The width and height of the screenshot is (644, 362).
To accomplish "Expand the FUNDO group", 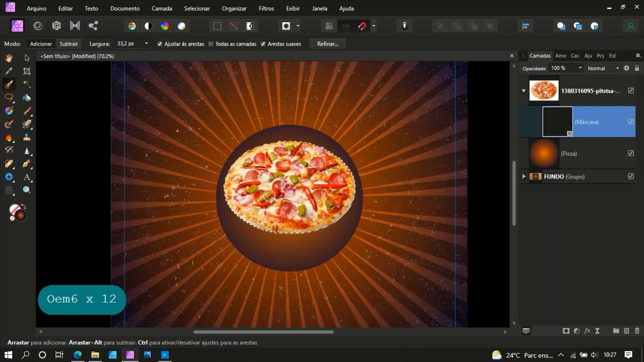I will point(524,176).
